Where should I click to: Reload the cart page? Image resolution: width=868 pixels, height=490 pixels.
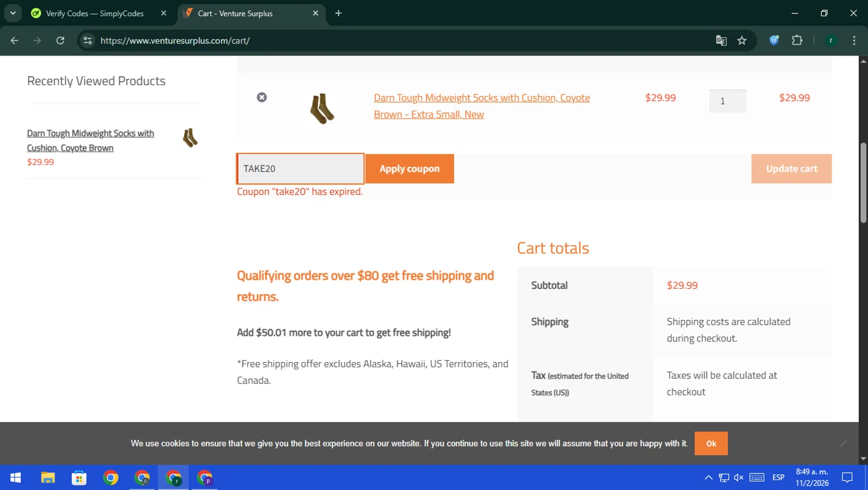[x=60, y=40]
